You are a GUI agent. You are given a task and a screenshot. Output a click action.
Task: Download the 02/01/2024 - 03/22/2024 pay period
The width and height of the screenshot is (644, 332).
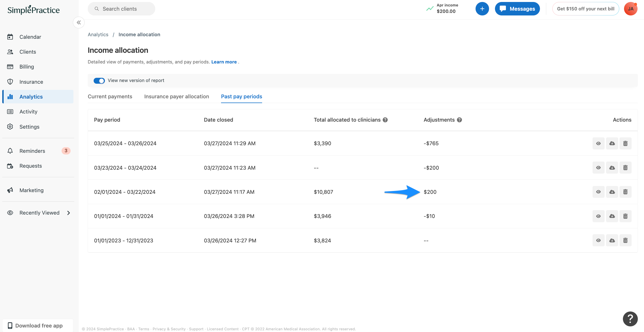pyautogui.click(x=612, y=192)
